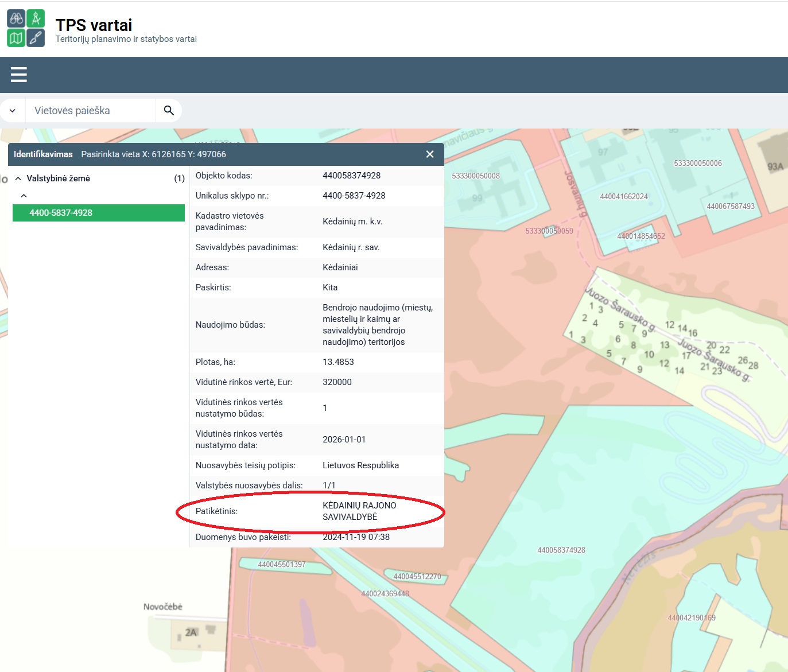Click the Adresas value Kėdainiai
Image resolution: width=788 pixels, height=672 pixels.
click(340, 267)
